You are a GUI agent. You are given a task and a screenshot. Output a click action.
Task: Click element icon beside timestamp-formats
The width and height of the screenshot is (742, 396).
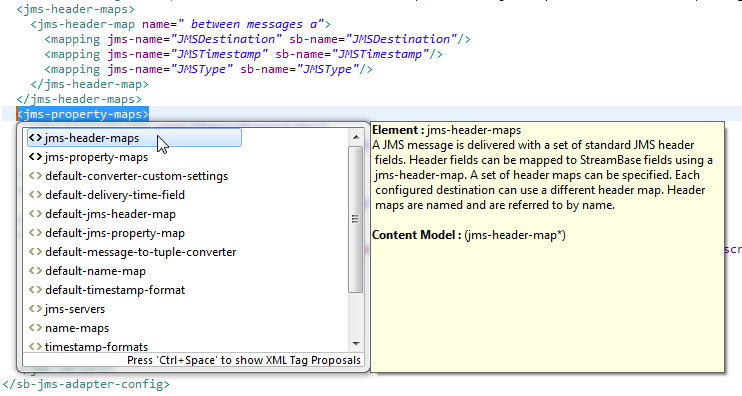click(35, 346)
